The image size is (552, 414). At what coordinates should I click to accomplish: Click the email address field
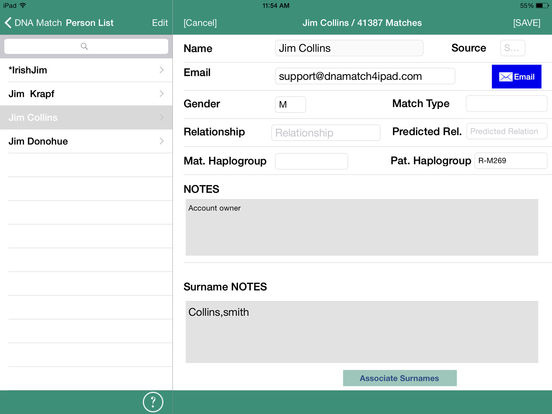pos(365,76)
